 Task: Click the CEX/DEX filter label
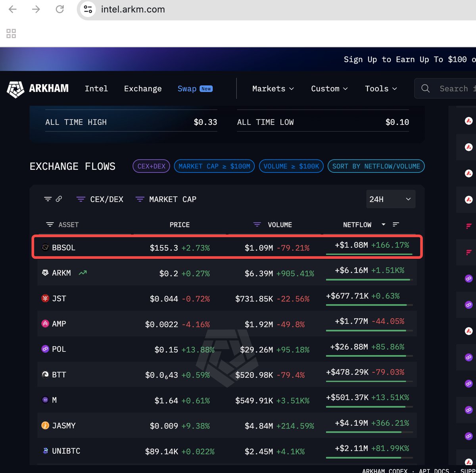pos(107,199)
